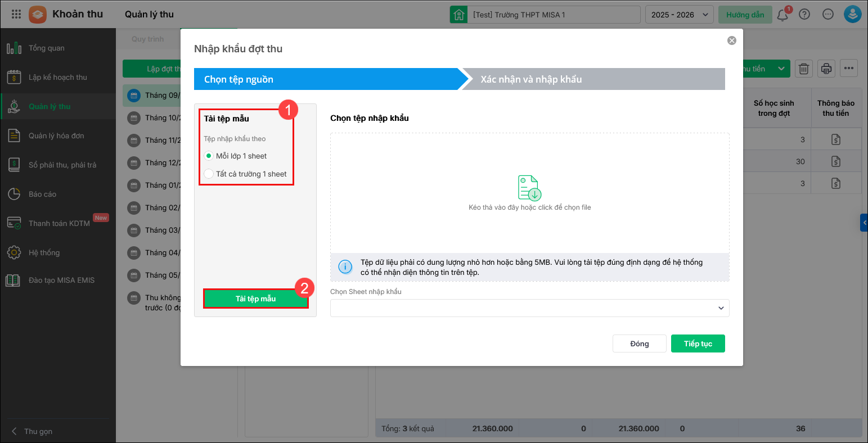Open the chat bubble icon in header

click(x=828, y=15)
